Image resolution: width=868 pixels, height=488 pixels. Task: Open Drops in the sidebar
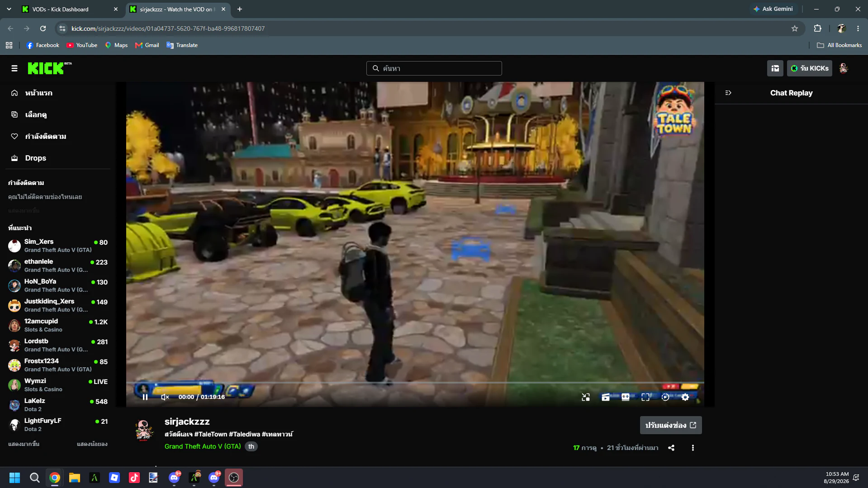click(58, 158)
